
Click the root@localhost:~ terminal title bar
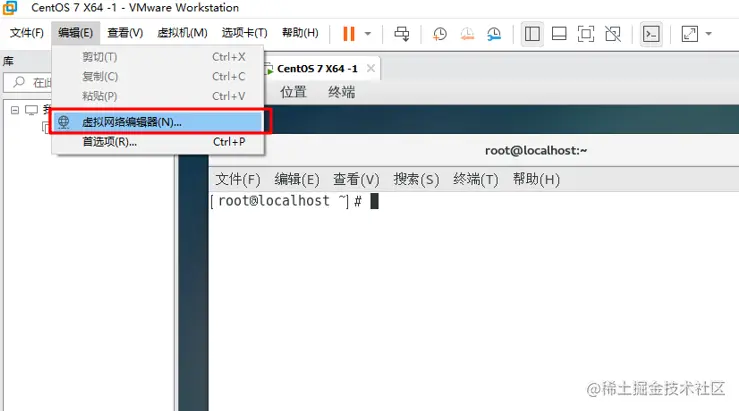pyautogui.click(x=474, y=150)
